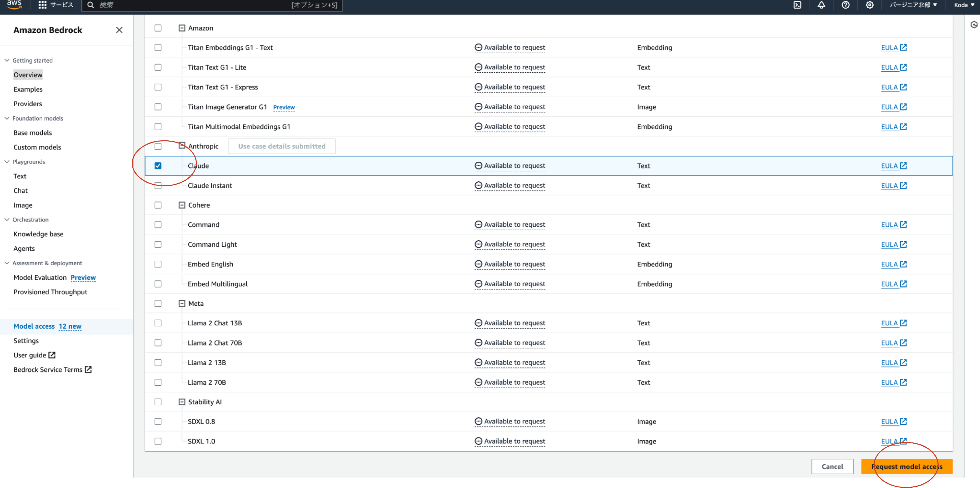Open the notifications bell
The width and height of the screenshot is (980, 488).
click(821, 5)
